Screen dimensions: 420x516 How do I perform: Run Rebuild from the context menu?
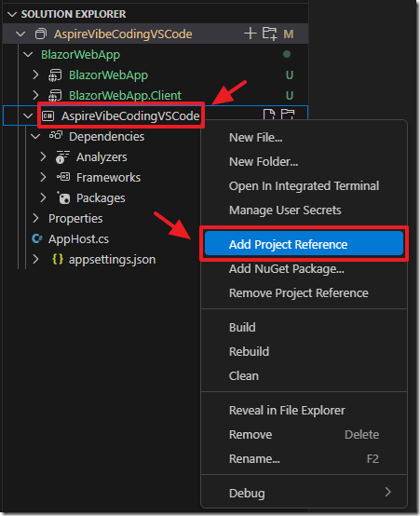tap(304, 352)
